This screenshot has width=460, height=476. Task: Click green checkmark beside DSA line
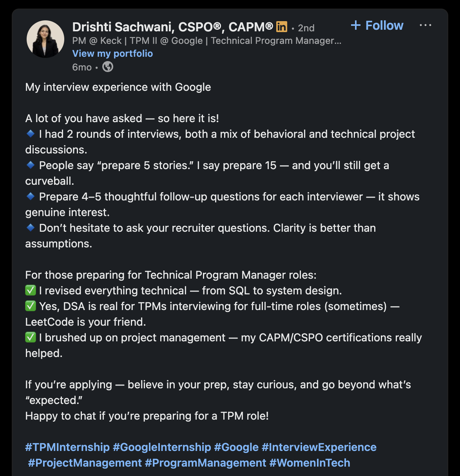click(x=31, y=306)
